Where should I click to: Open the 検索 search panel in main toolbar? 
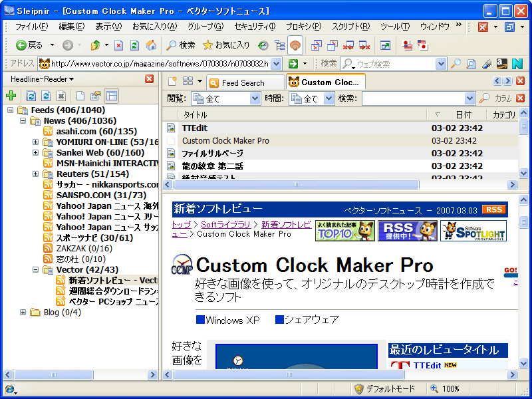coord(180,45)
